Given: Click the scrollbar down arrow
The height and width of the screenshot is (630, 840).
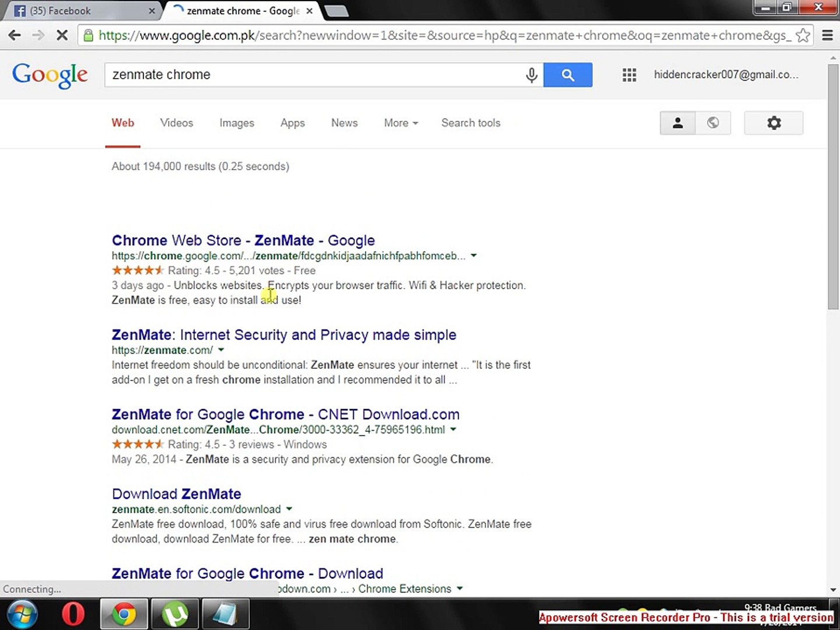Looking at the screenshot, I should (x=833, y=590).
